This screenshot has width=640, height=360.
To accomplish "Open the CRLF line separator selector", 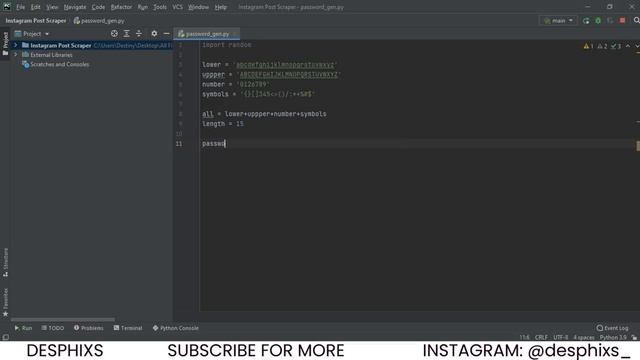I will pyautogui.click(x=541, y=337).
